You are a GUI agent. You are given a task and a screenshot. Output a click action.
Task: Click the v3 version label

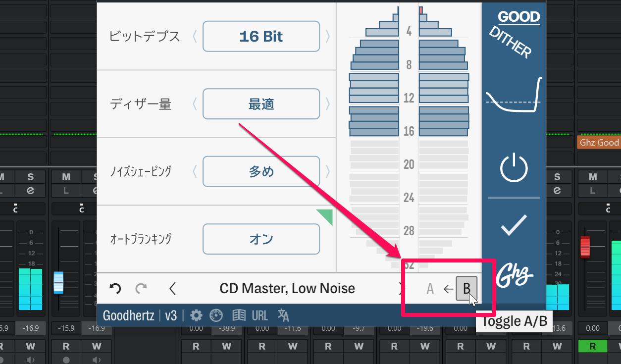(171, 315)
